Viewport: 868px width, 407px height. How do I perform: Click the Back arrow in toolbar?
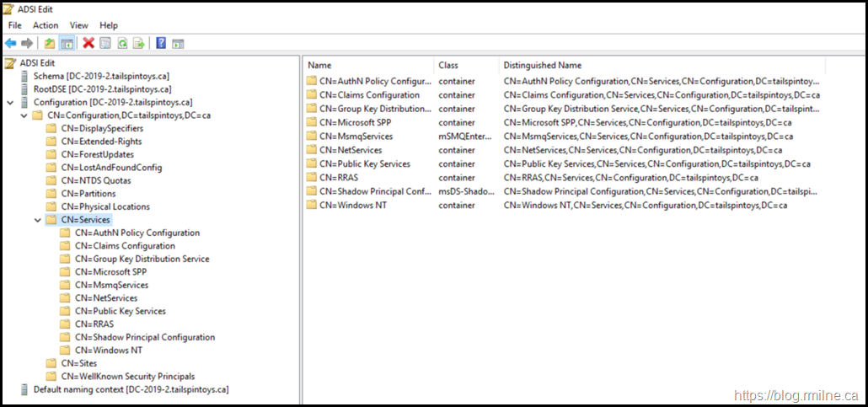(10, 43)
